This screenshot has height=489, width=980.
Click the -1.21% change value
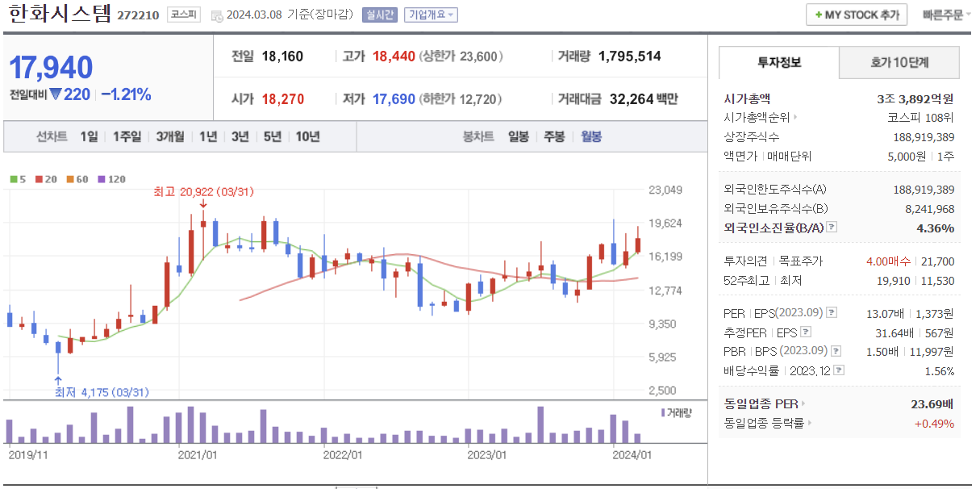click(x=127, y=94)
